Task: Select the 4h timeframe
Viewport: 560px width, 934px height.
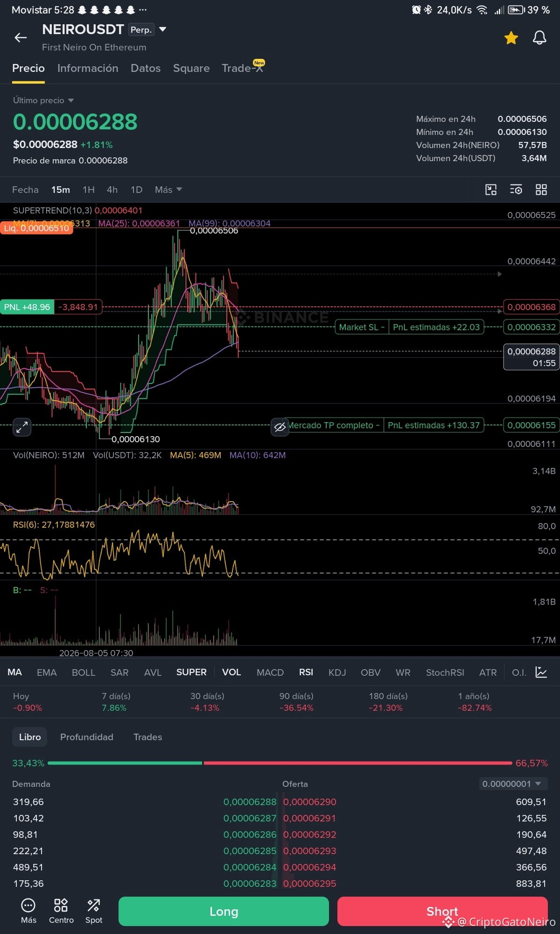Action: click(112, 190)
